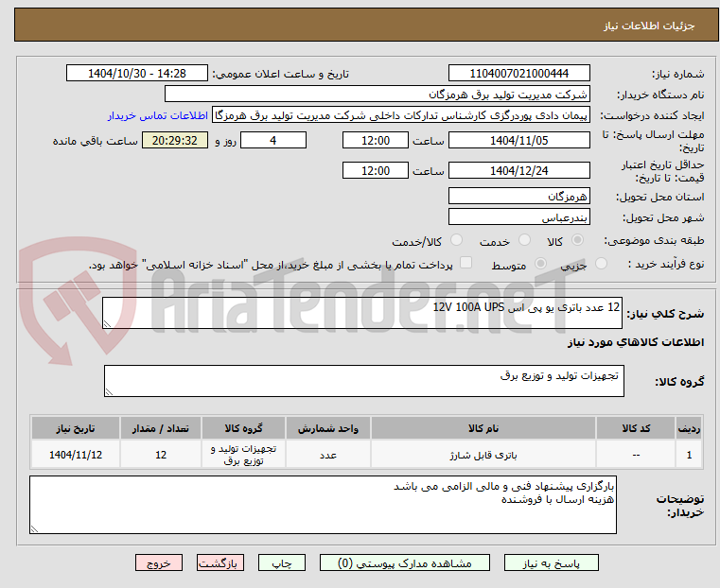The image size is (720, 588).
Task: Click the خروج exit button
Action: 159,562
